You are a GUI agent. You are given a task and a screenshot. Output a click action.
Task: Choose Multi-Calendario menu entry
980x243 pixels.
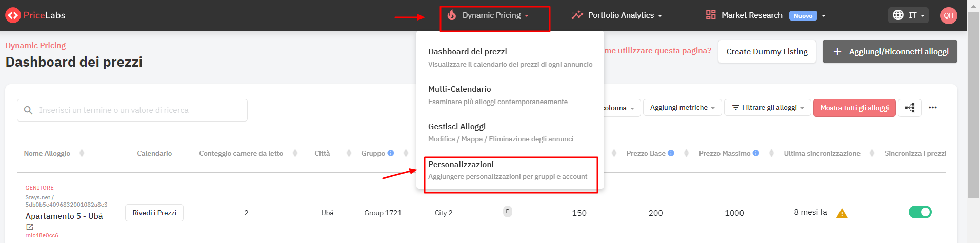(510, 95)
